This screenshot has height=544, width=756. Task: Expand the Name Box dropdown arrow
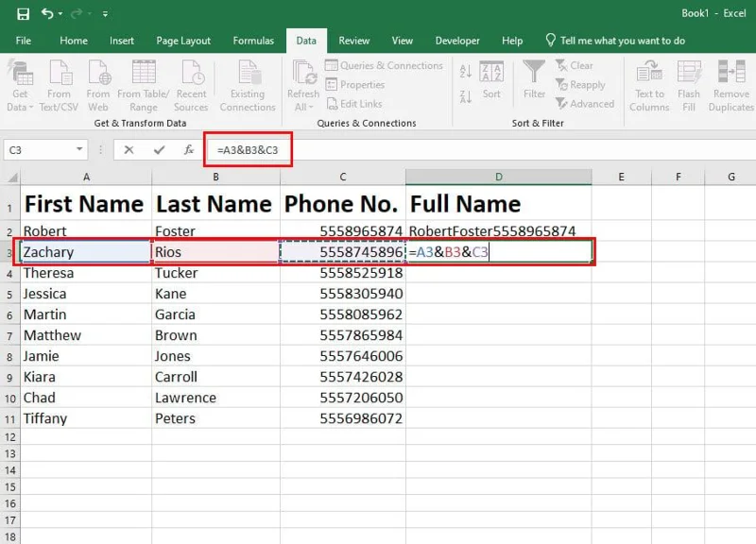click(79, 150)
